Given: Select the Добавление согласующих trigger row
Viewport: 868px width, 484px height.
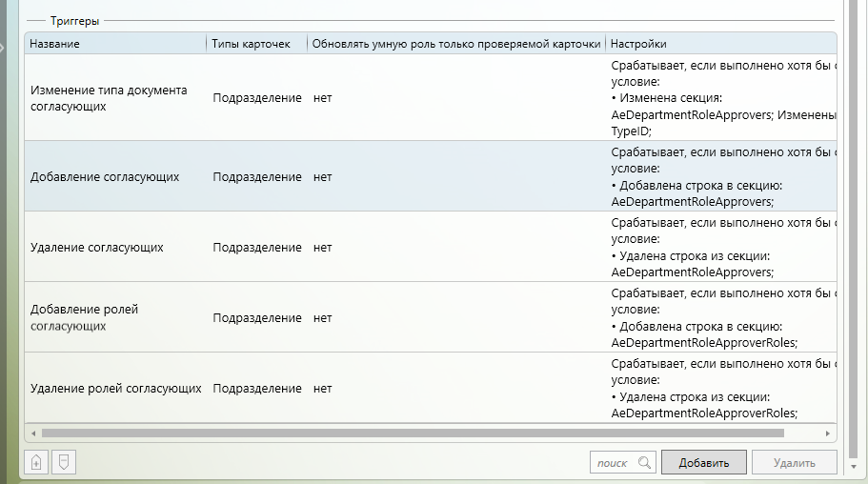Looking at the screenshot, I should (x=105, y=176).
